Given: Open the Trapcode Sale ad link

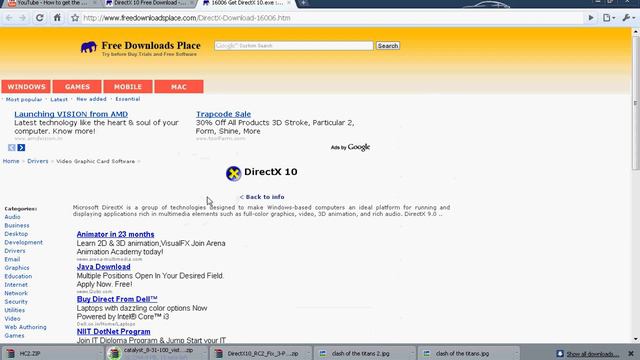Looking at the screenshot, I should 223,114.
